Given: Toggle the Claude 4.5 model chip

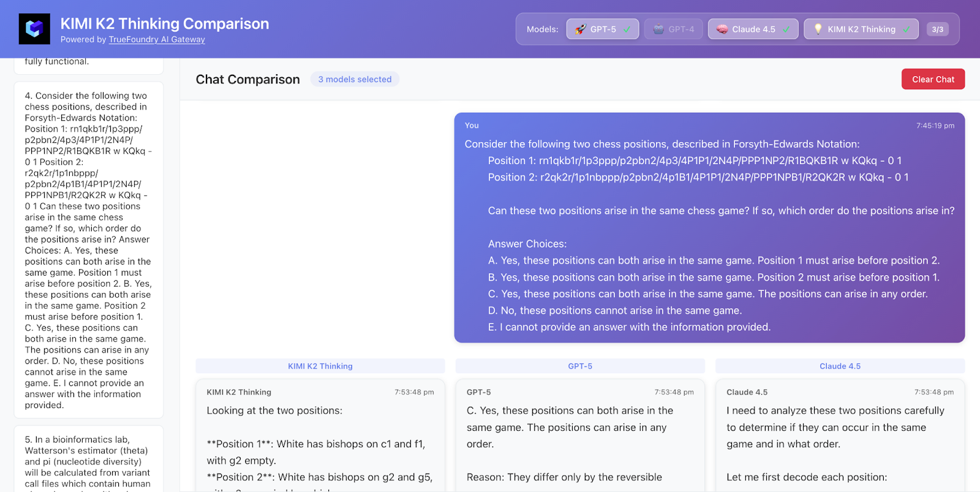Looking at the screenshot, I should (753, 29).
